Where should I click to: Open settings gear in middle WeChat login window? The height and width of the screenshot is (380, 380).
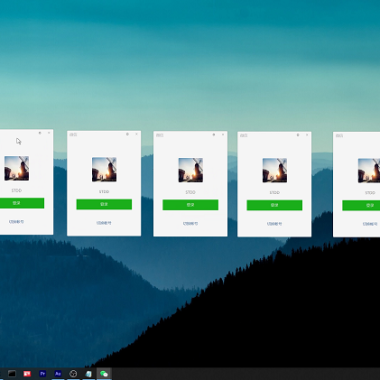214,135
